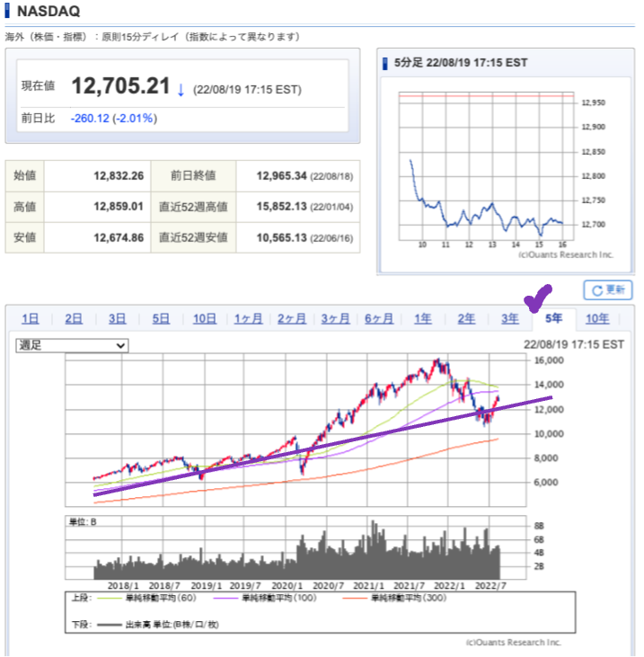Viewport: 644px width, 657px height.
Task: Choose the 10日 period tab
Action: click(x=205, y=319)
